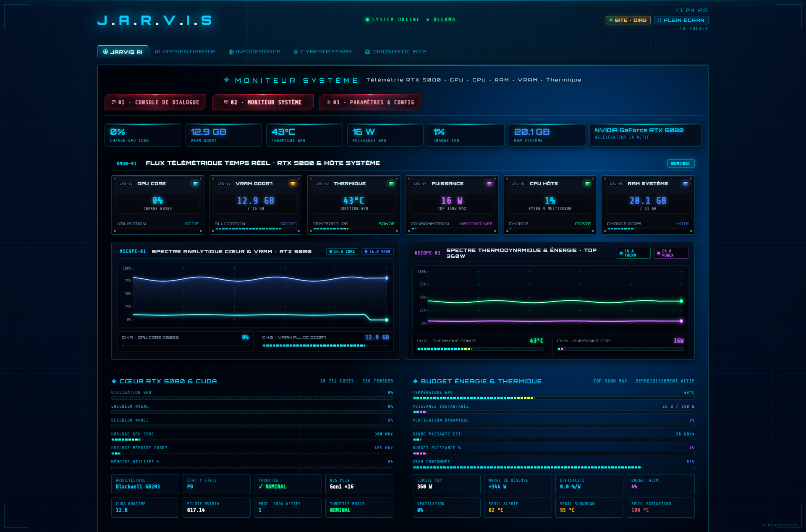Image resolution: width=806 pixels, height=532 pixels.
Task: Toggle Ch.A THERM channel on SCOPE-02
Action: tap(633, 253)
